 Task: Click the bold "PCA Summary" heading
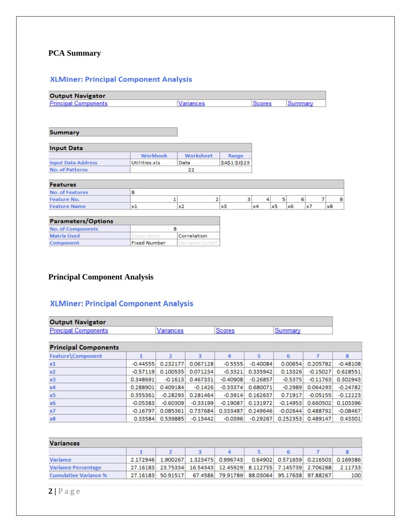pyautogui.click(x=75, y=53)
